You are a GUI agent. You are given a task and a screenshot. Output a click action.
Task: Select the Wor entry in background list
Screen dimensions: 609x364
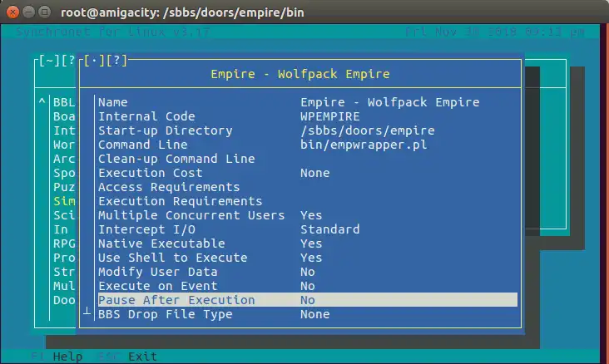(x=64, y=145)
